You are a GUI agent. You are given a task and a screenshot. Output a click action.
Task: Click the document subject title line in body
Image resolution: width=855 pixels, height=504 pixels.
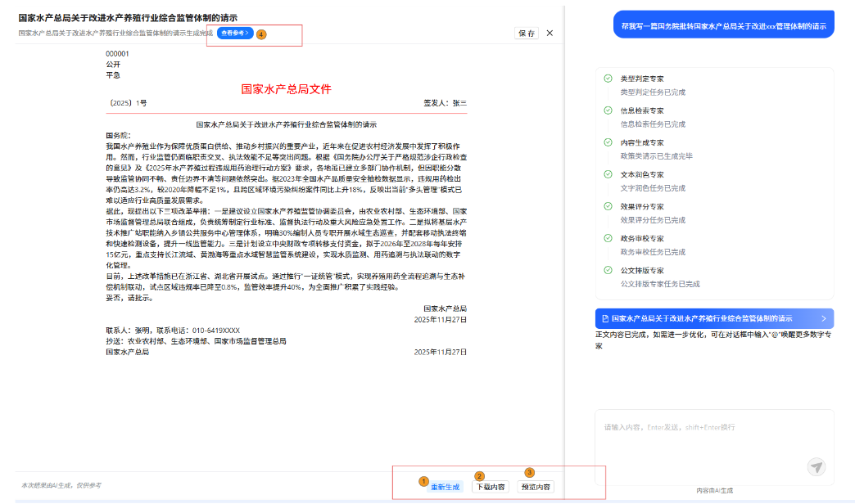pyautogui.click(x=286, y=124)
